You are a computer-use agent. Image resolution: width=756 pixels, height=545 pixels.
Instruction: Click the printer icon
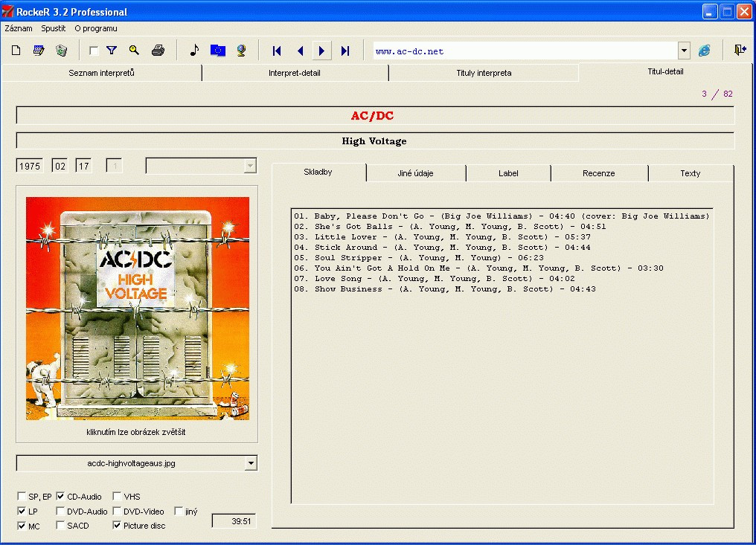click(x=158, y=50)
